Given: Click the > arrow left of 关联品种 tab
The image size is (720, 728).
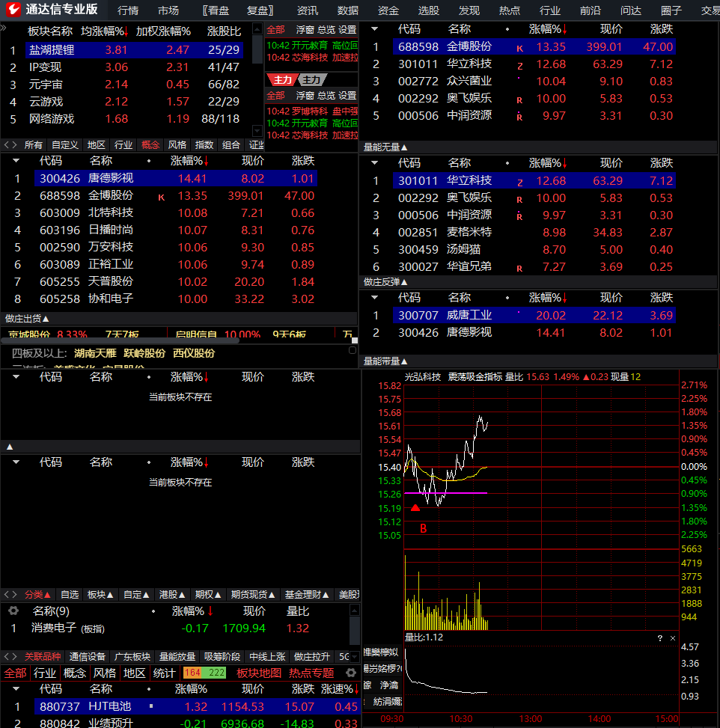Looking at the screenshot, I should (x=15, y=656).
